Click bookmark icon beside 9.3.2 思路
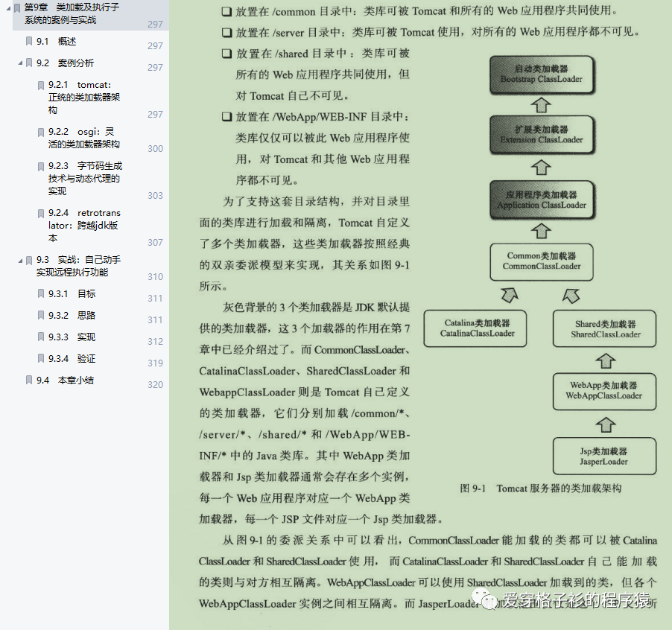Screen dimensions: 672x630 (41, 315)
